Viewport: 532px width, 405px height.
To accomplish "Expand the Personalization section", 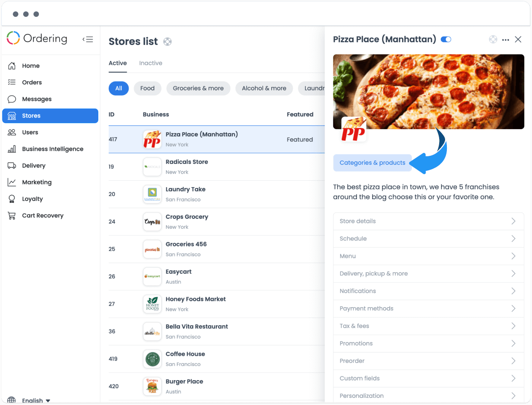I will coord(428,396).
